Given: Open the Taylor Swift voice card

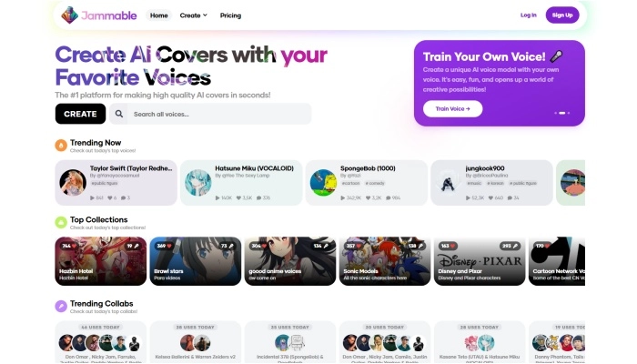Looking at the screenshot, I should [116, 183].
